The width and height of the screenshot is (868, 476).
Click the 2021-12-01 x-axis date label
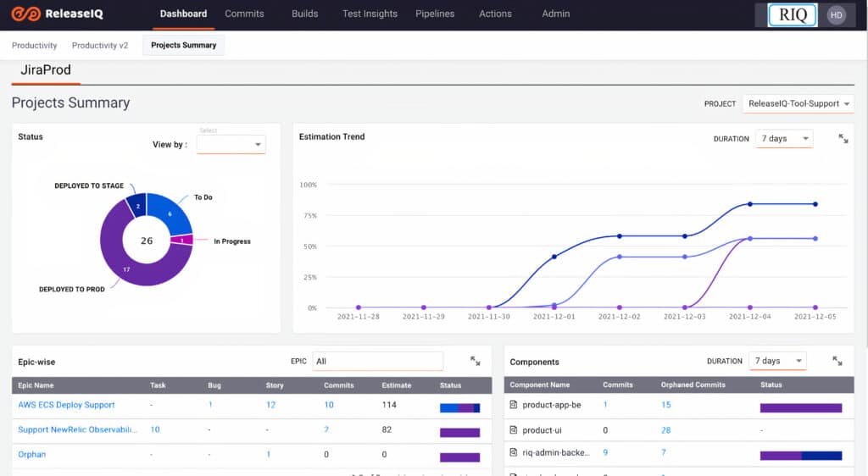coord(554,317)
